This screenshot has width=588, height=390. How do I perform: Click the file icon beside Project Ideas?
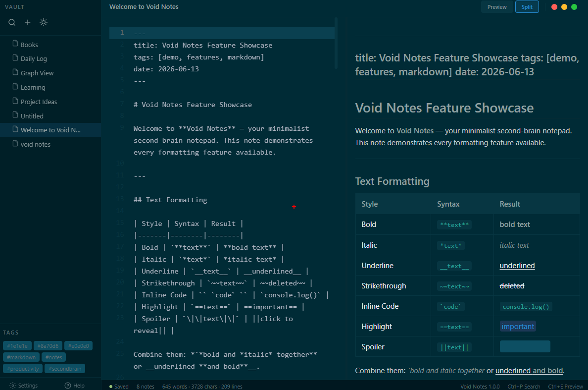point(15,101)
